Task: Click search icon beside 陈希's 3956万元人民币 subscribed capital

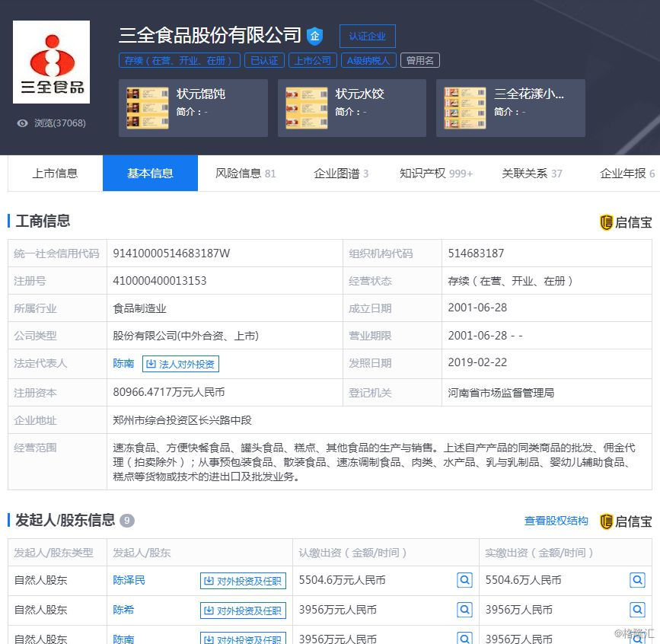Action: click(464, 610)
